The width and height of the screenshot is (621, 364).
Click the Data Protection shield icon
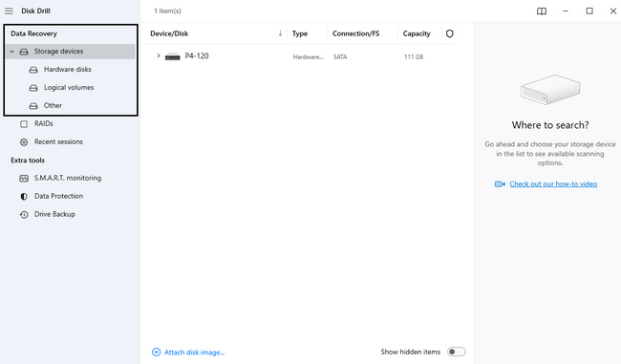coord(24,197)
